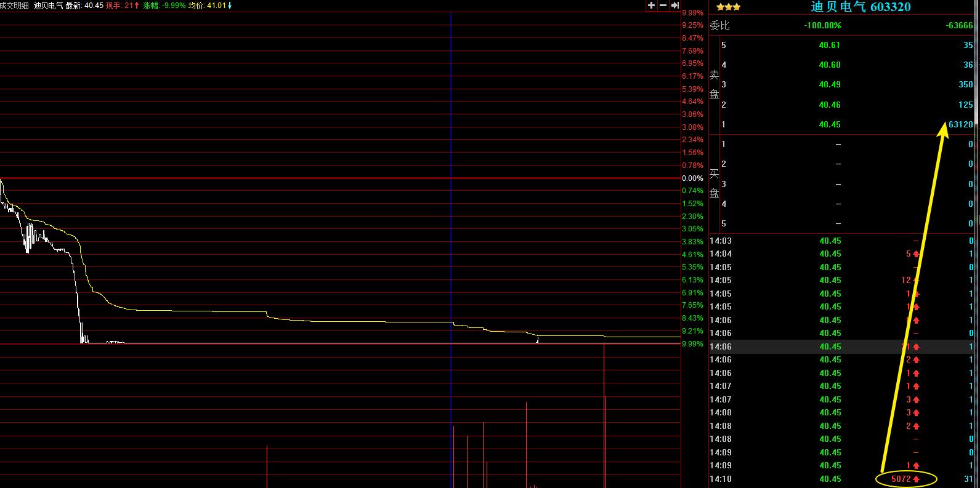Click sell level 3 volume 350
980x488 pixels.
coord(966,84)
